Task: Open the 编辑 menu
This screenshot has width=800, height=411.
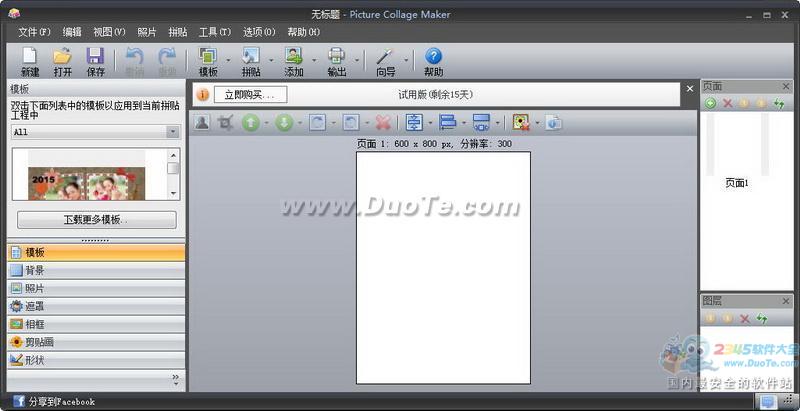Action: click(72, 32)
